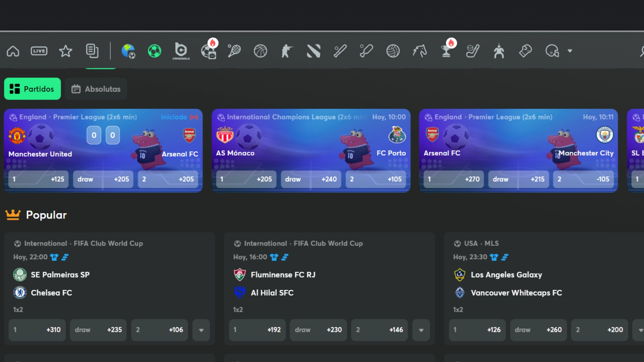
Task: Open the Vancouver Whitecaps FC team name
Action: [x=516, y=293]
